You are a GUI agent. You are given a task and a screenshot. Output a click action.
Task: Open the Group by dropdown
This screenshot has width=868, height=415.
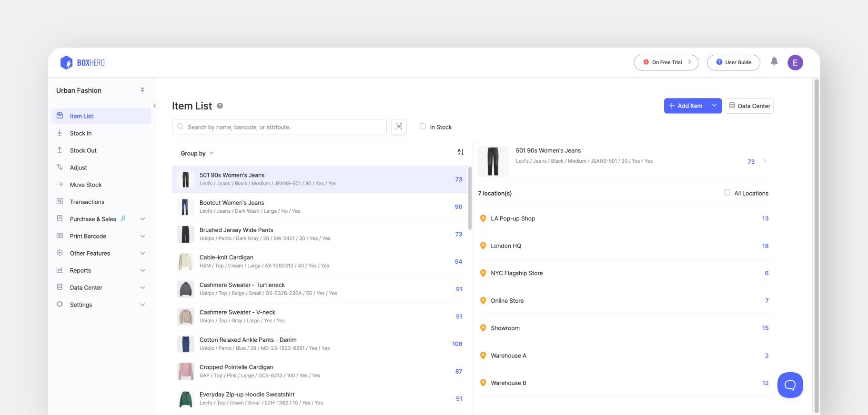(x=197, y=153)
